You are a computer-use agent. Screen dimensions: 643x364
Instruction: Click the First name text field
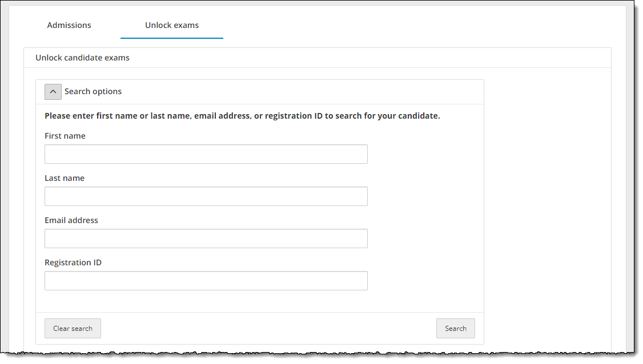(x=206, y=154)
